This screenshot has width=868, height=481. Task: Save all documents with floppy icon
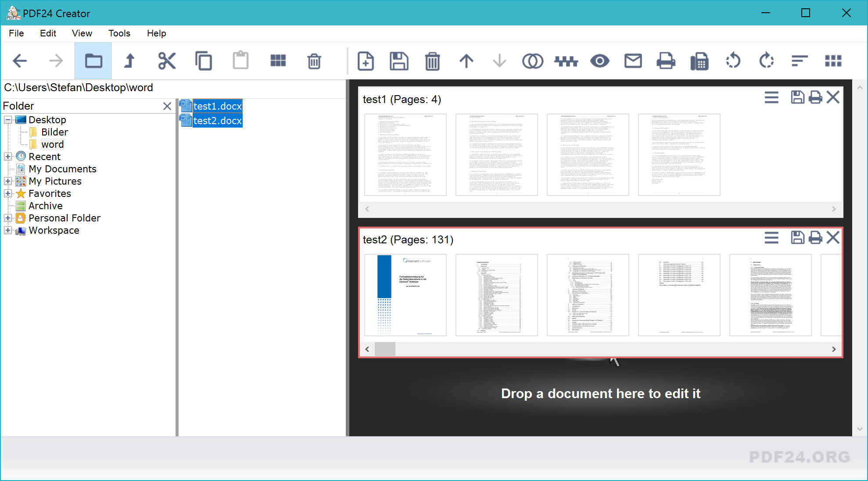tap(399, 61)
